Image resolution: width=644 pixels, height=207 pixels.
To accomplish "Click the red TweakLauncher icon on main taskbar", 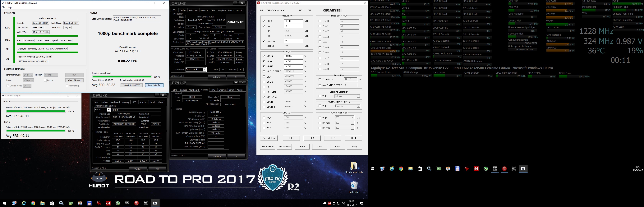I will point(136,203).
